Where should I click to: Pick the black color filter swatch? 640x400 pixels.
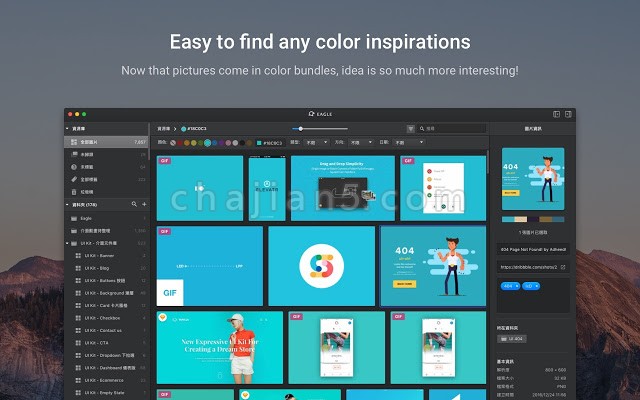tap(242, 143)
